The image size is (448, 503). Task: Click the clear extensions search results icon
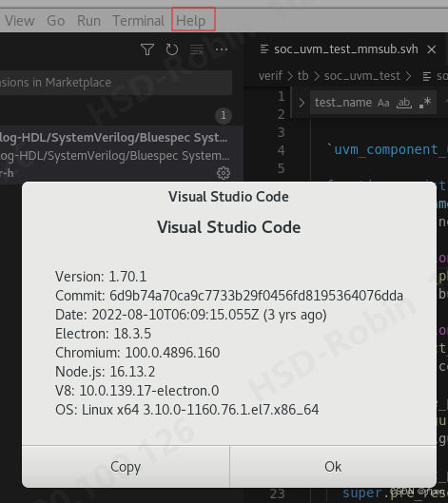click(197, 49)
